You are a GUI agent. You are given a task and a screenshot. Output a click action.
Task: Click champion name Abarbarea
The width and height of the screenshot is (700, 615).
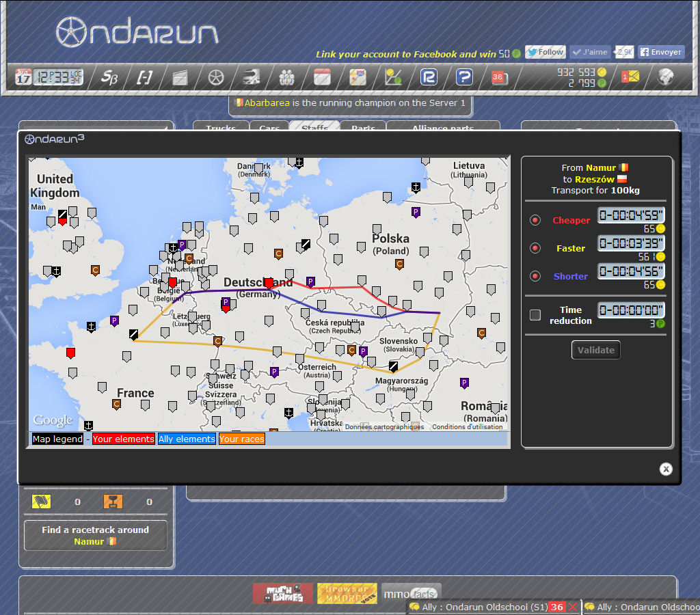click(x=267, y=102)
